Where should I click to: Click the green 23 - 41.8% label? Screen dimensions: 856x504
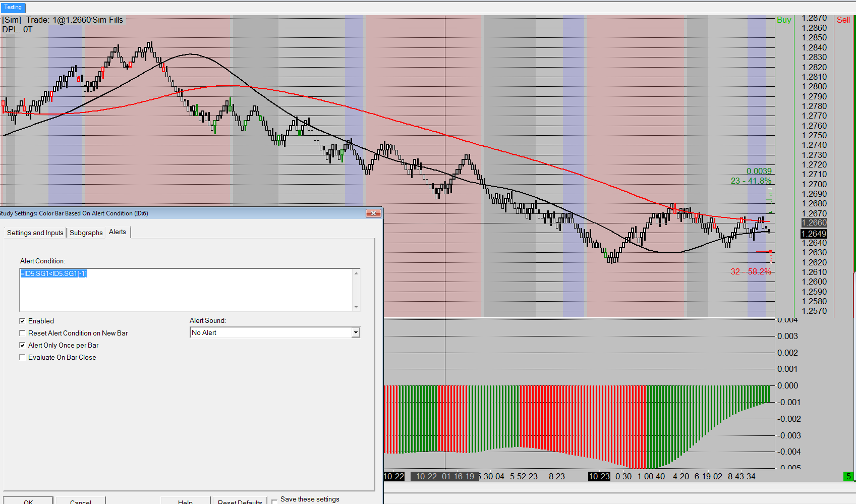(751, 181)
